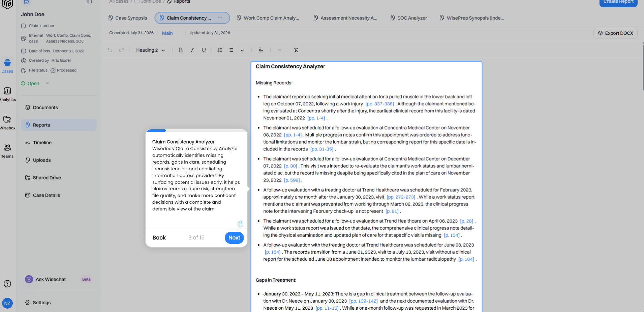Click Next in the tour popup

point(234,237)
